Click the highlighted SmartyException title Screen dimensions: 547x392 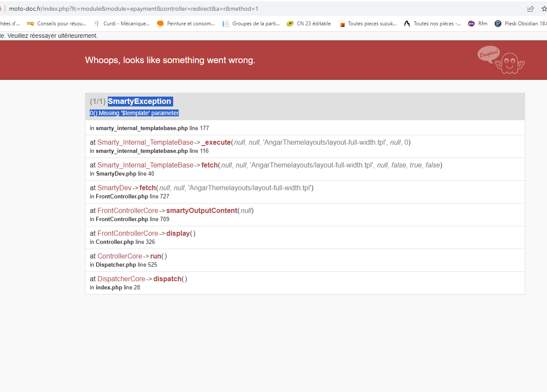click(x=140, y=101)
